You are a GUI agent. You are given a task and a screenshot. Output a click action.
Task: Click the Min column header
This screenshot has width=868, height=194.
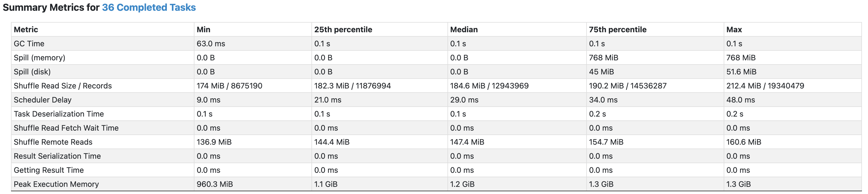[204, 30]
